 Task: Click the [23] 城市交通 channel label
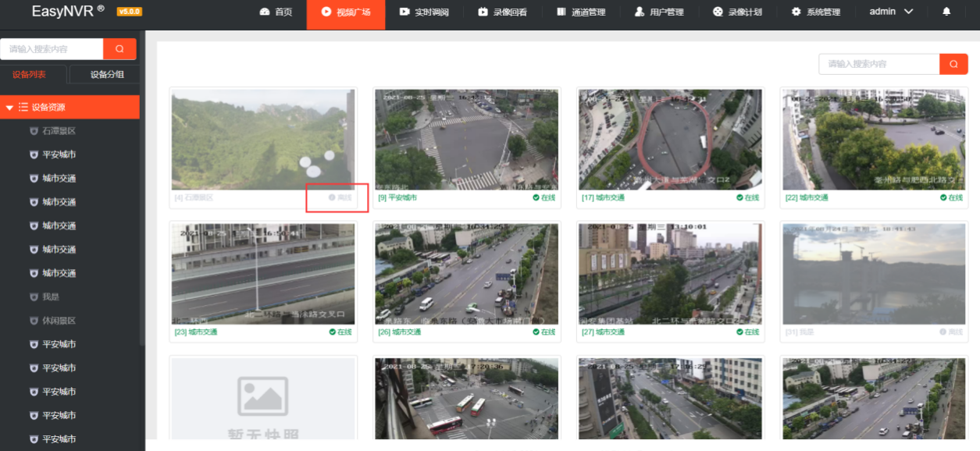196,332
